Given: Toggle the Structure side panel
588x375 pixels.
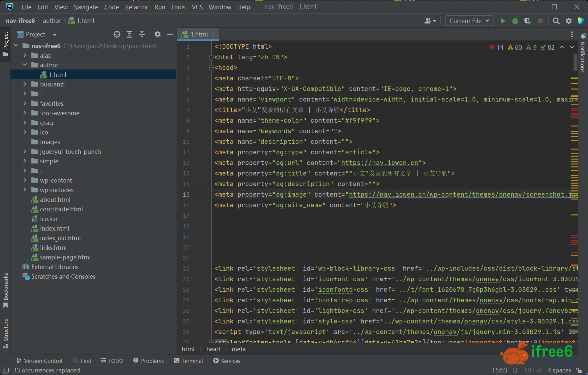Looking at the screenshot, I should click(x=5, y=333).
